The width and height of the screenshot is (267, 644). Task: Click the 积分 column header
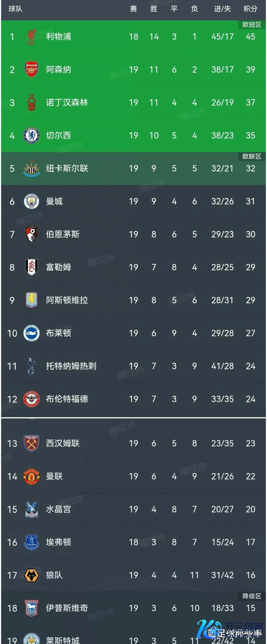click(250, 9)
